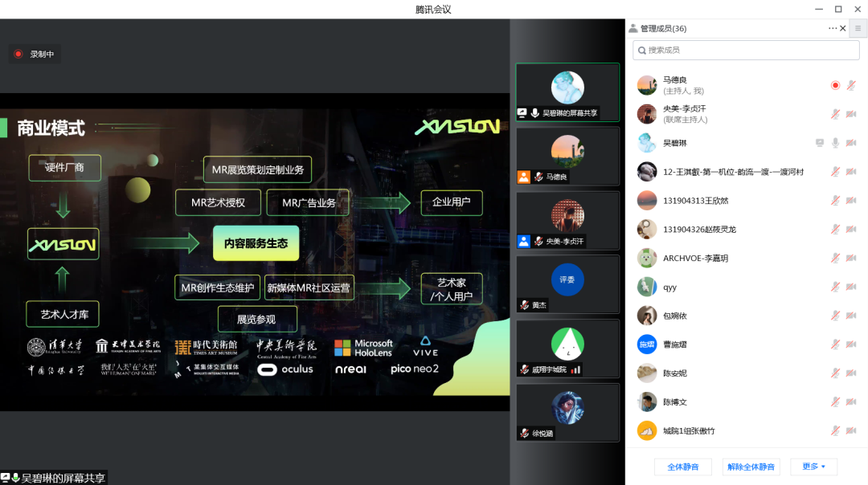868x485 pixels.
Task: Click the 搜索成员 search field
Action: point(746,51)
